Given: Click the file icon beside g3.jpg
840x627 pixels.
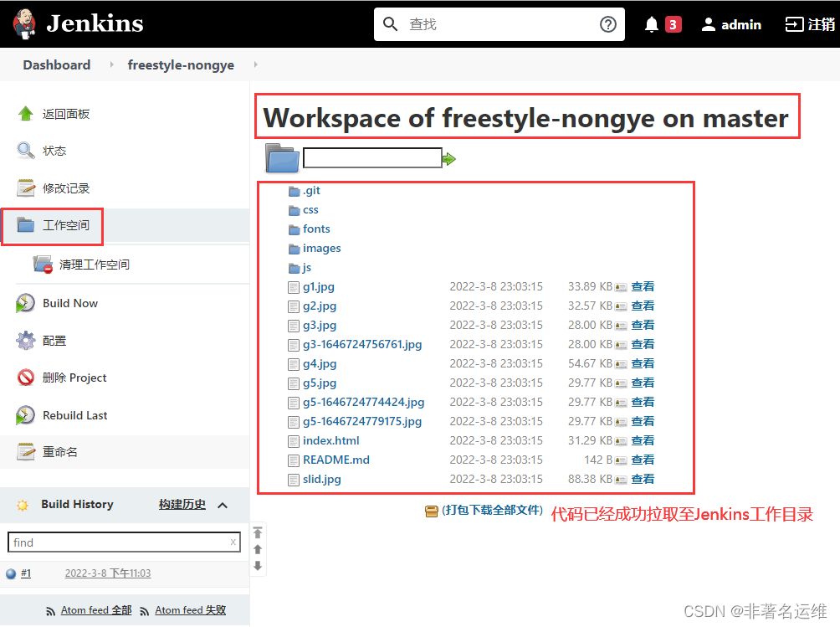Looking at the screenshot, I should (x=294, y=326).
